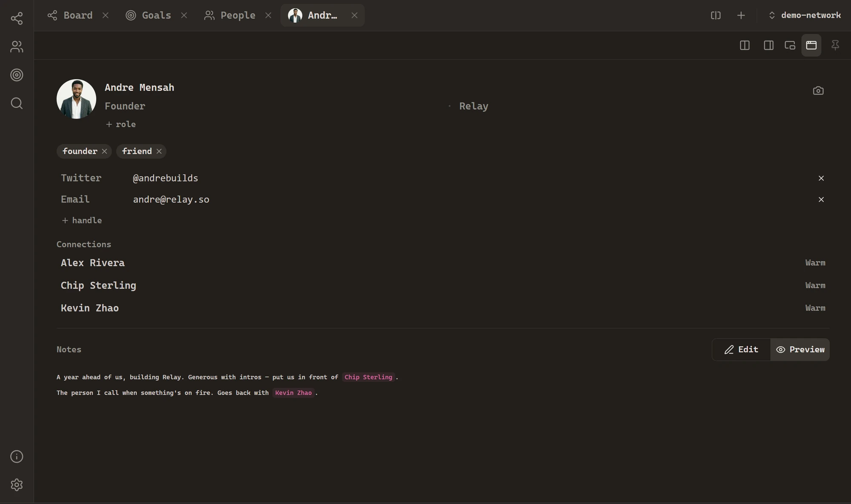
Task: Select the full window layout icon
Action: (811, 45)
